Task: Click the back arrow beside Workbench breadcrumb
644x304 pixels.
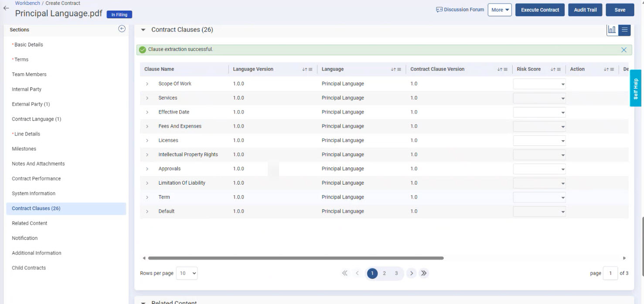Action: 6,8
